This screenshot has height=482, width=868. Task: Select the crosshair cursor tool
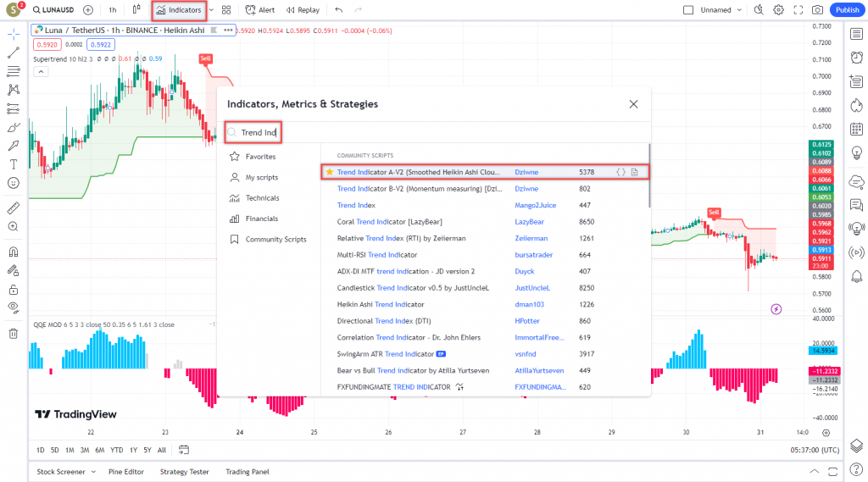coord(14,35)
